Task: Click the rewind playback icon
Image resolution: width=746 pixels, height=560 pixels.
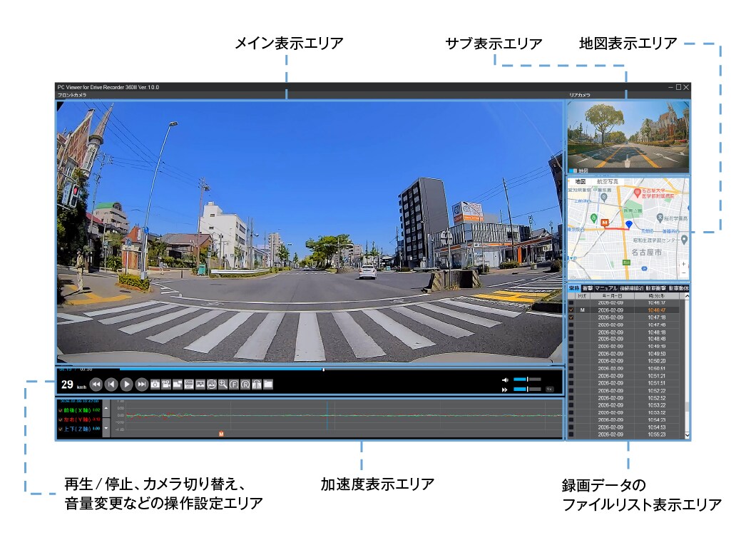Action: point(96,384)
